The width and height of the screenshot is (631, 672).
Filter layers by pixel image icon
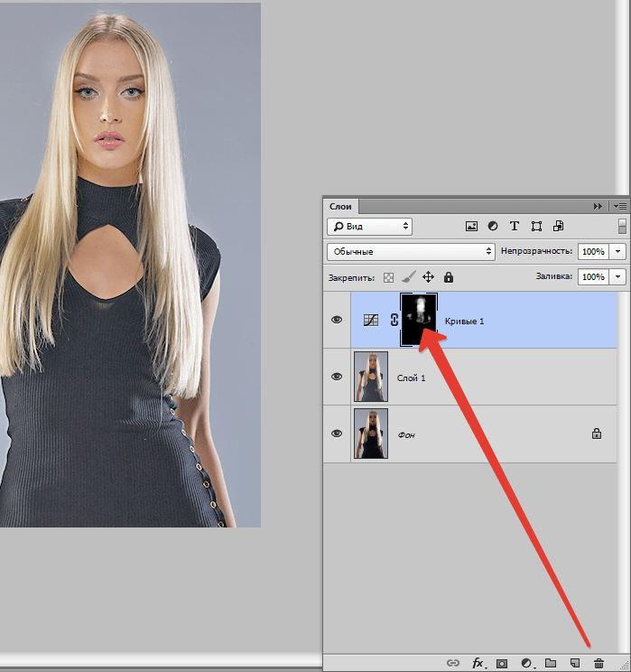pos(471,227)
